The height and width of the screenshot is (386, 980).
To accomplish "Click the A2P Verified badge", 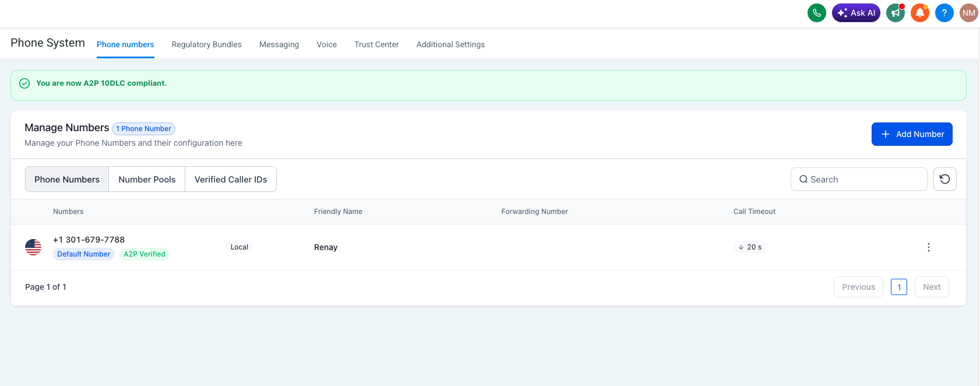I will click(x=144, y=254).
